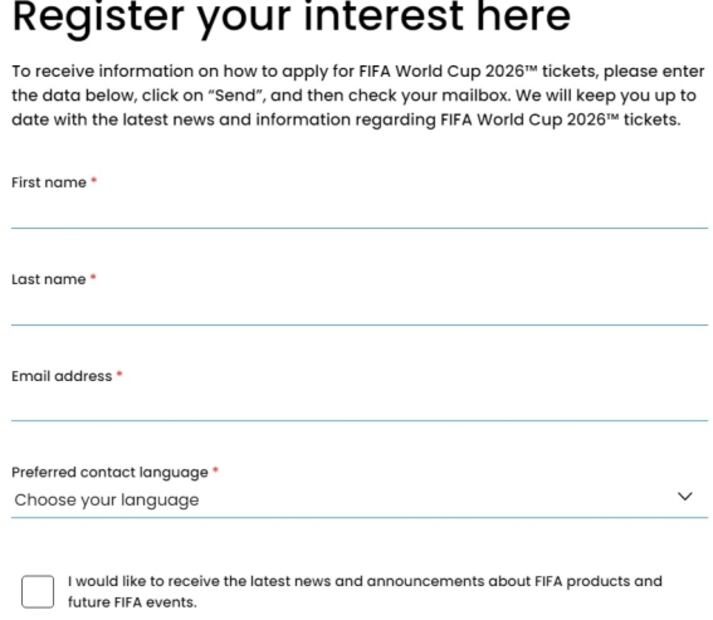Select the Email address input field
713x620 pixels.
(359, 405)
